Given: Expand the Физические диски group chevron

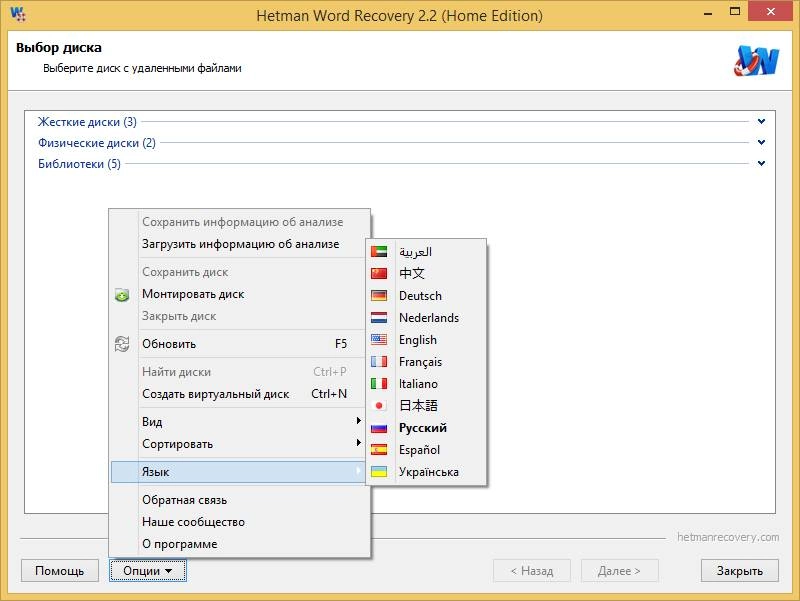Looking at the screenshot, I should (x=761, y=142).
